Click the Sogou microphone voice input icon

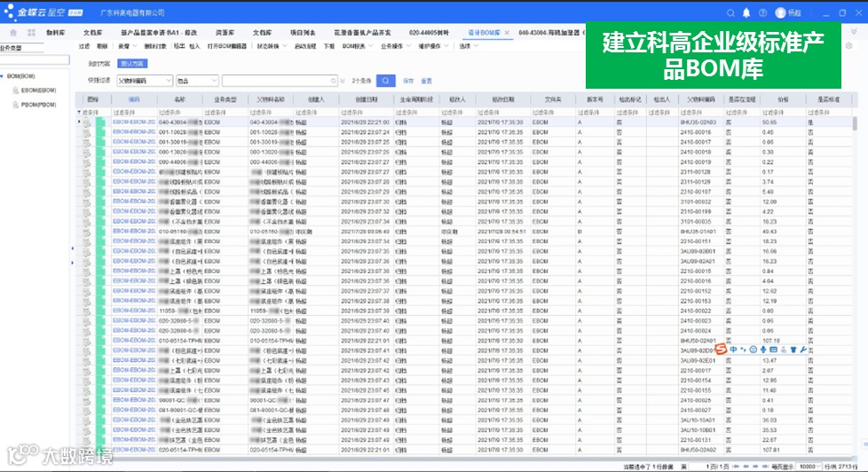[763, 350]
